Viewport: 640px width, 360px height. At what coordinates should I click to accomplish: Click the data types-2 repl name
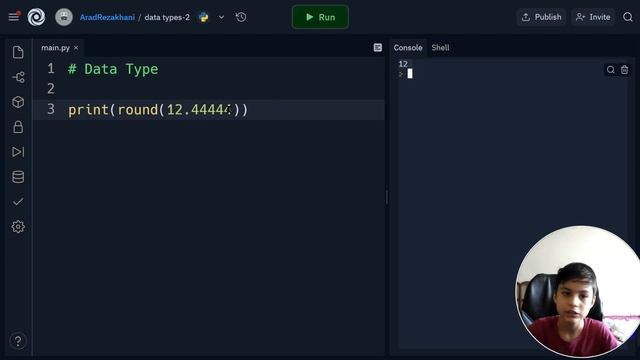167,17
